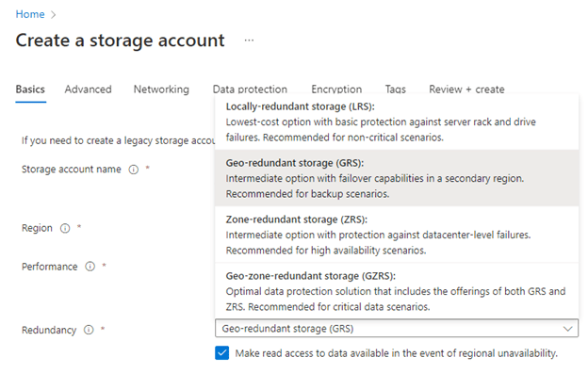The width and height of the screenshot is (588, 390).
Task: Open the Tags tab
Action: (396, 89)
